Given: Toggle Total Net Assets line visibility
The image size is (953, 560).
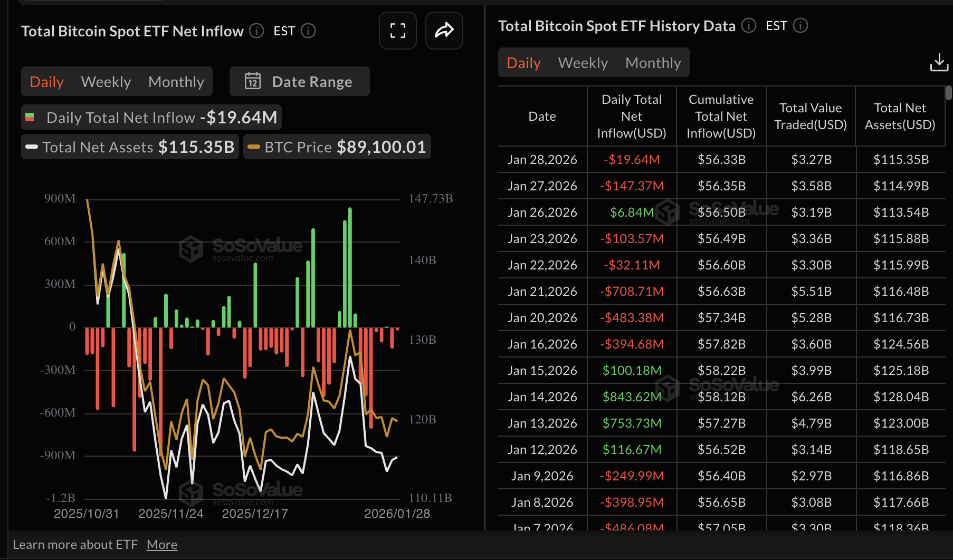Looking at the screenshot, I should [x=130, y=147].
